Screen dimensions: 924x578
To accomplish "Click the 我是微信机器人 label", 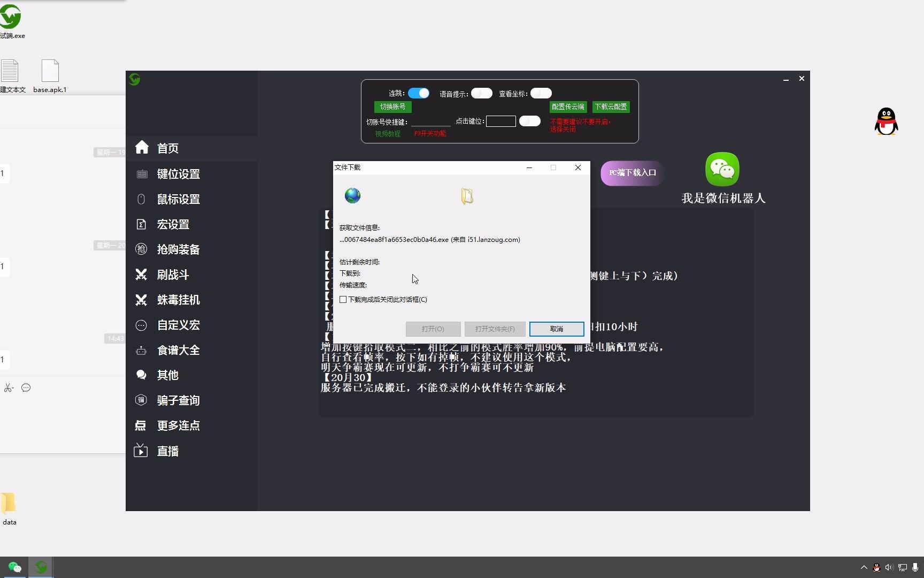I will (723, 198).
